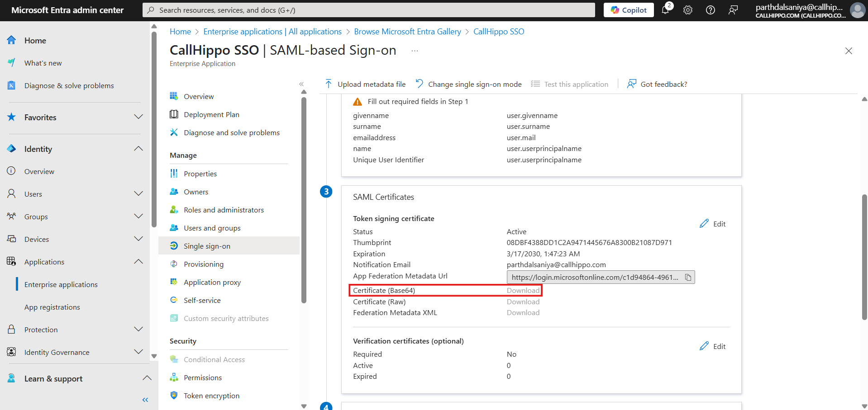Expand the Devices chevron
This screenshot has width=868, height=410.
138,239
